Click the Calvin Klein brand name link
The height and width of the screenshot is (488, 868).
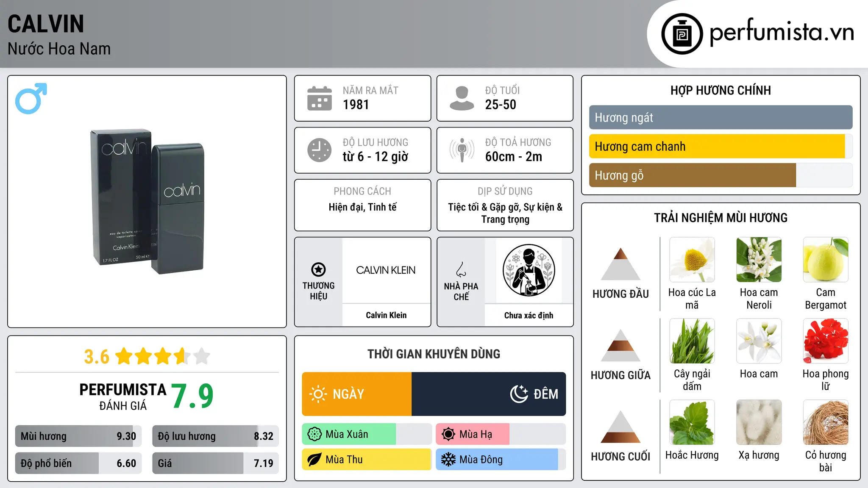coord(386,315)
